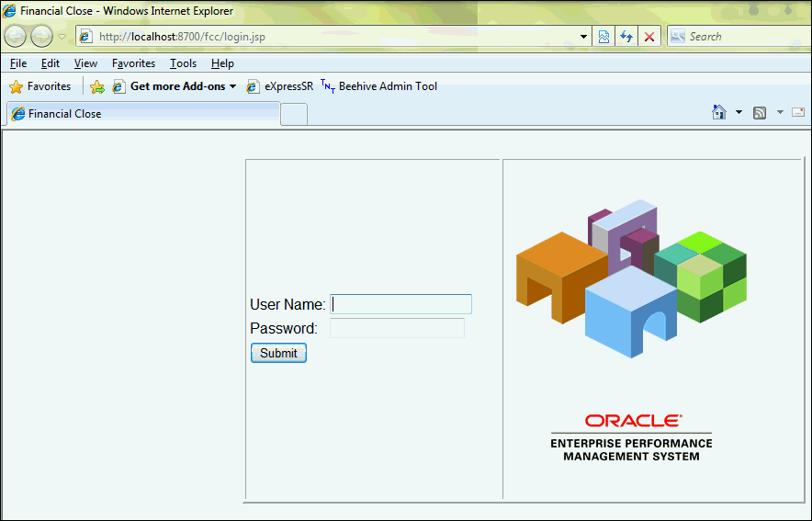The image size is (812, 521).
Task: Open recent pages dropdown beside Forward button
Action: [x=62, y=37]
